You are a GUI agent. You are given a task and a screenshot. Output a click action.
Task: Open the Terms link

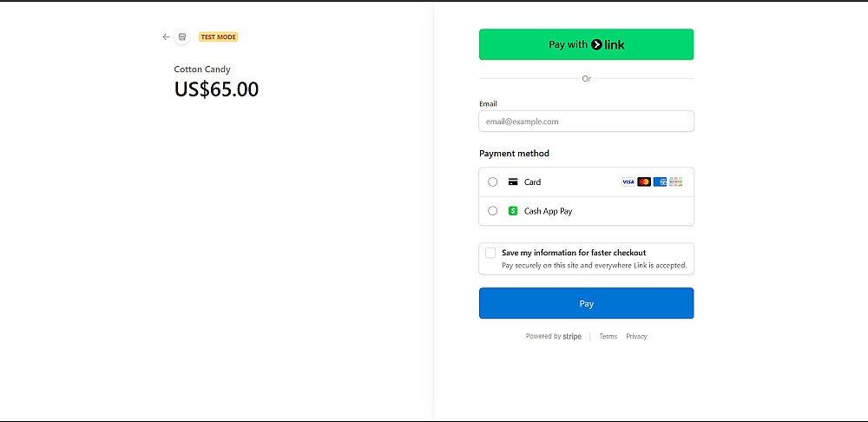pos(608,337)
